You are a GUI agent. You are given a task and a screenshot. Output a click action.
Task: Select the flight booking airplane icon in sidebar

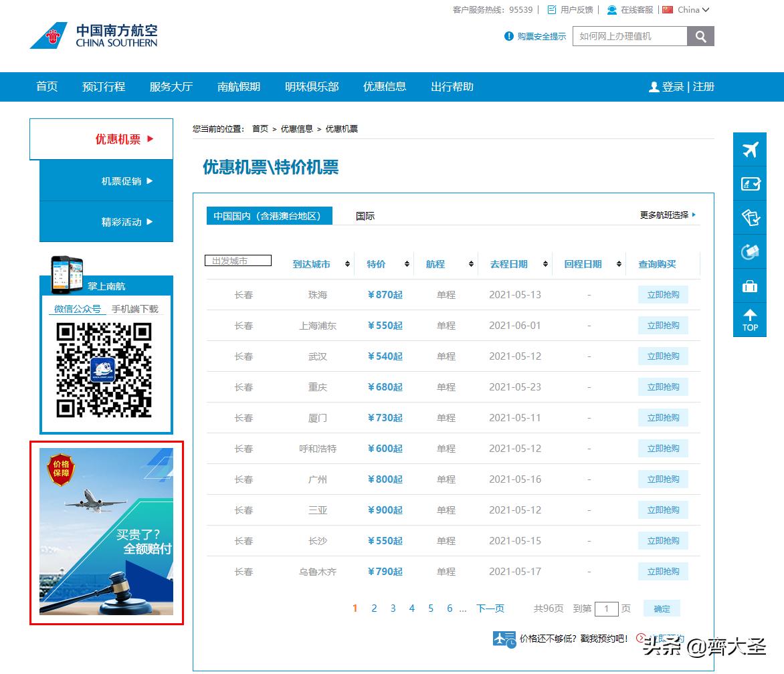pos(749,150)
